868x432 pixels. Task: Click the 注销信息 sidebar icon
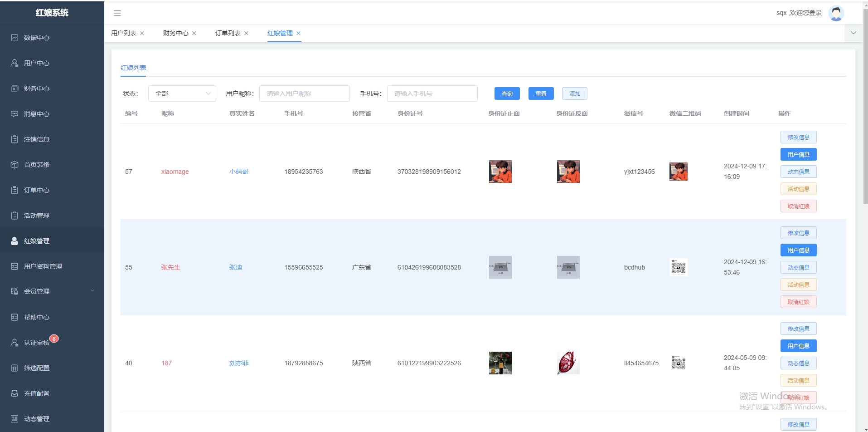15,139
